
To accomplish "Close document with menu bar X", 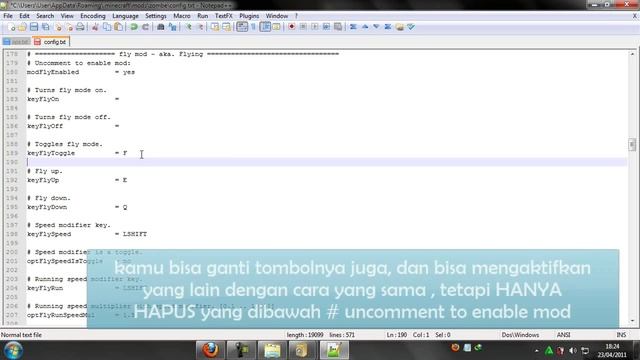I will pos(635,16).
